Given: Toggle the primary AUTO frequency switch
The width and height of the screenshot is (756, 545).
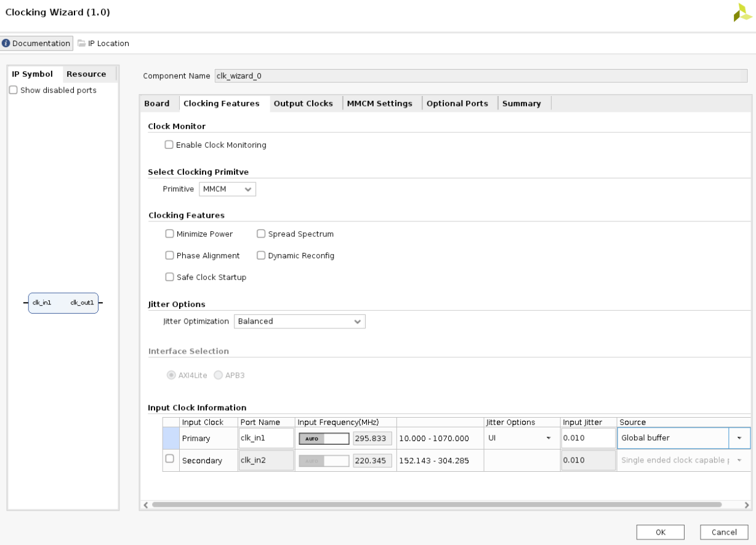Looking at the screenshot, I should pos(324,439).
